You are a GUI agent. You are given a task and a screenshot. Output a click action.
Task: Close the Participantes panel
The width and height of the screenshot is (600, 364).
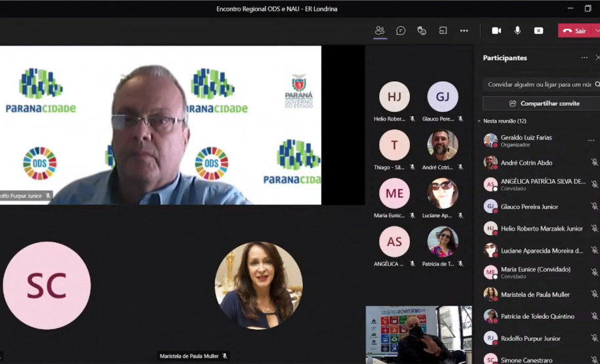click(x=597, y=58)
